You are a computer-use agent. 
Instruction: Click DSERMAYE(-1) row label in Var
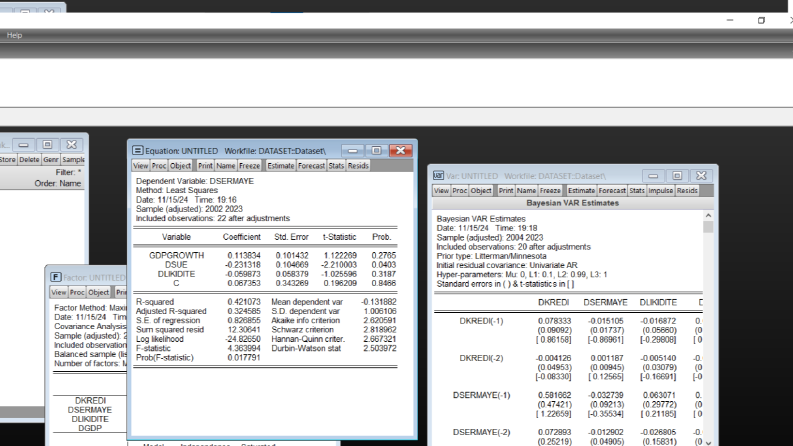point(481,395)
